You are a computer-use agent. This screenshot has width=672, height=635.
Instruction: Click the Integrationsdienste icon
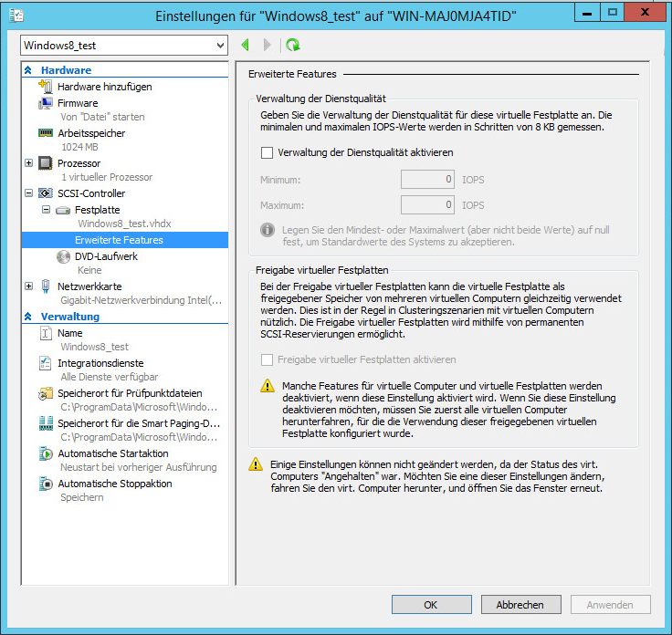[x=46, y=363]
